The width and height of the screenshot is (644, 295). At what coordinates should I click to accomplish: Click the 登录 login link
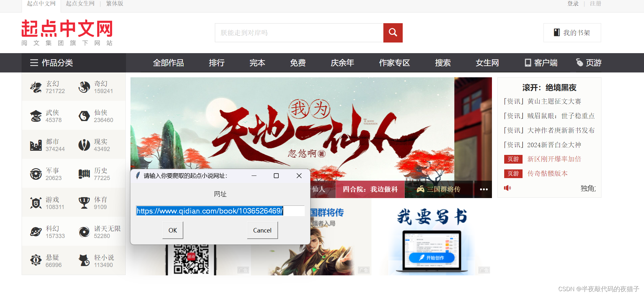tap(573, 4)
